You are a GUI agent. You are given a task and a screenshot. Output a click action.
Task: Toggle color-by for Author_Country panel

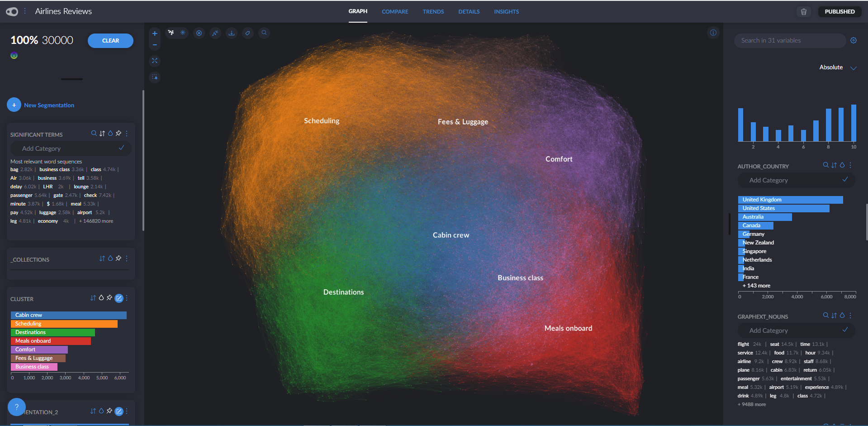[842, 165]
